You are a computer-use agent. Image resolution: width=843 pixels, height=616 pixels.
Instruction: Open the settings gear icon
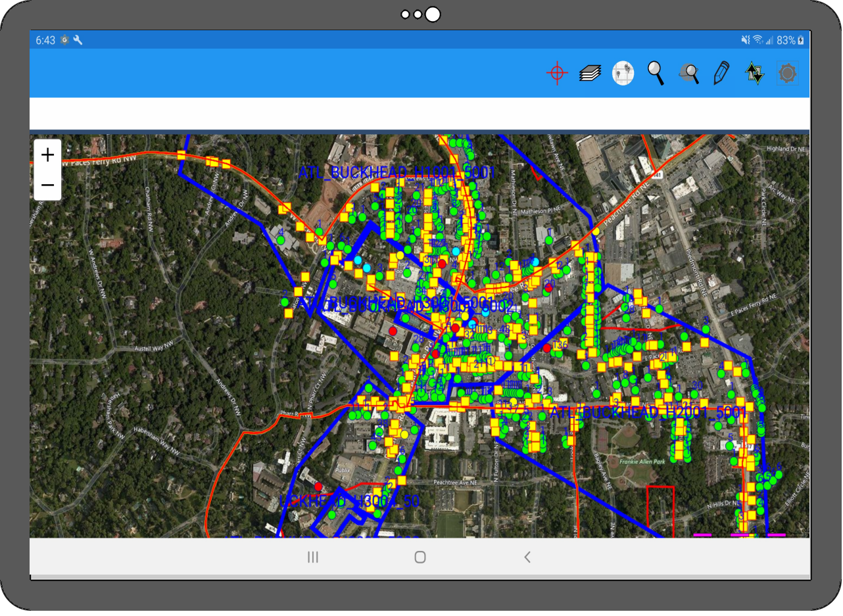(788, 73)
